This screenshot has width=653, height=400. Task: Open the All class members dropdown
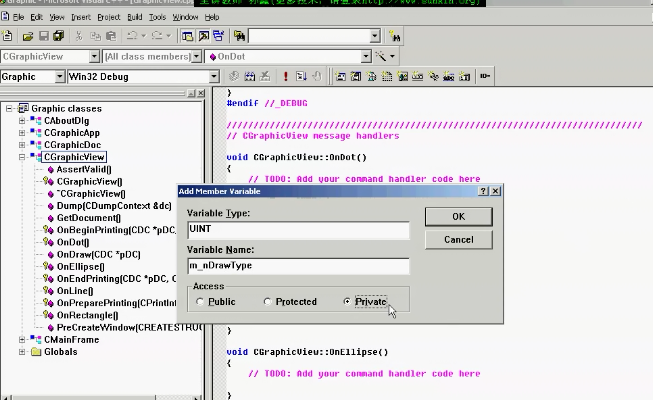[197, 56]
